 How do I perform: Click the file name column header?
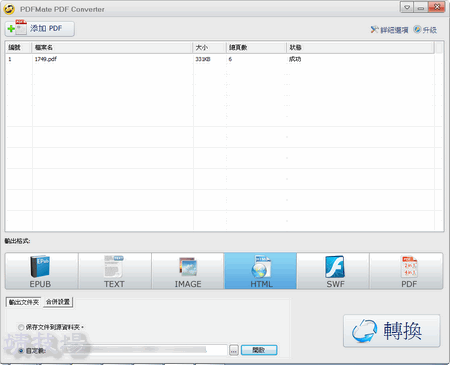click(112, 48)
